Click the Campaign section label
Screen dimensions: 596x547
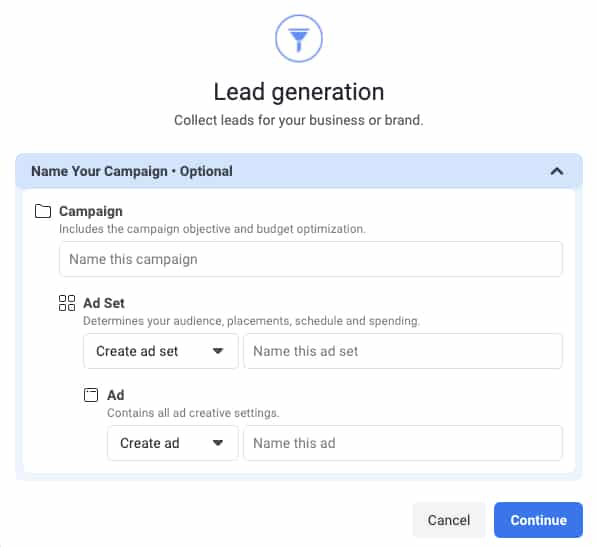point(91,211)
